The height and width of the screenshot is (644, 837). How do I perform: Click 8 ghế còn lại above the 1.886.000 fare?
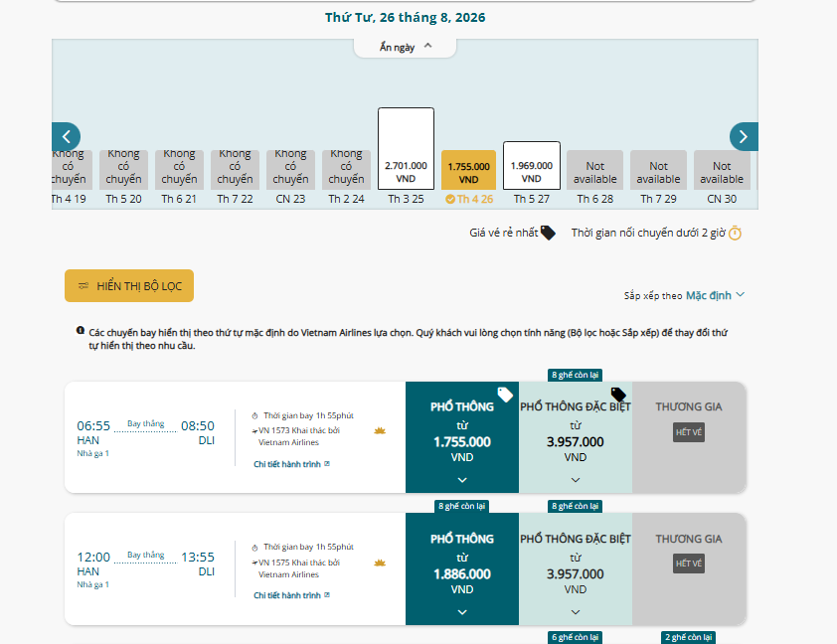[x=461, y=506]
